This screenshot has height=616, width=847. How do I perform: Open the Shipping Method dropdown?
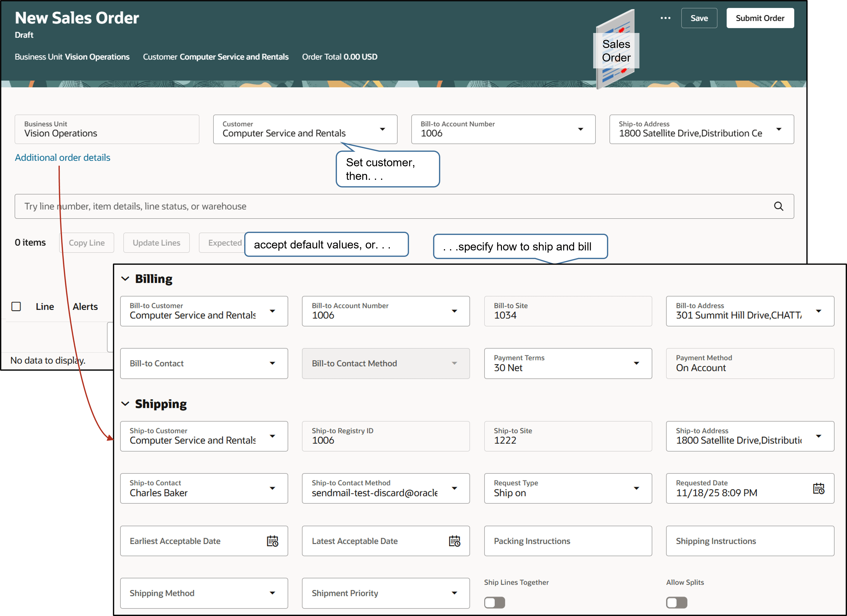coord(273,593)
